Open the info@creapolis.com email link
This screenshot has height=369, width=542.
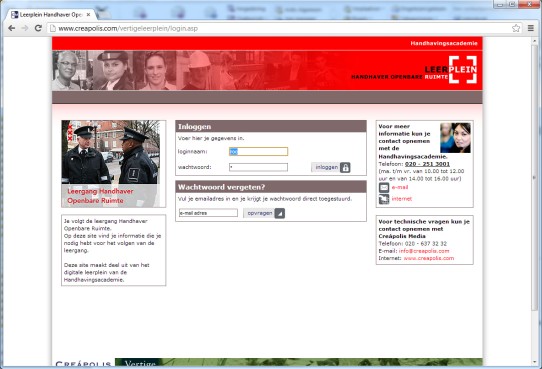pos(424,251)
